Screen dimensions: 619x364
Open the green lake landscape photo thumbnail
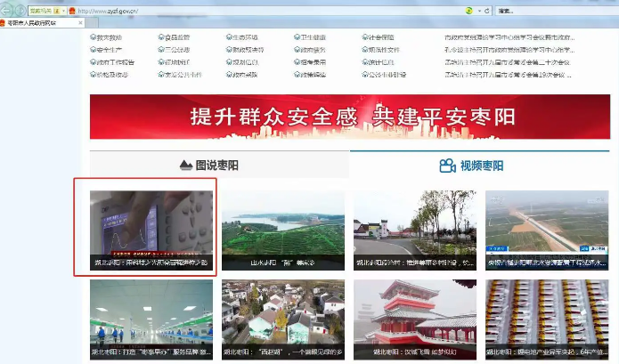click(283, 229)
